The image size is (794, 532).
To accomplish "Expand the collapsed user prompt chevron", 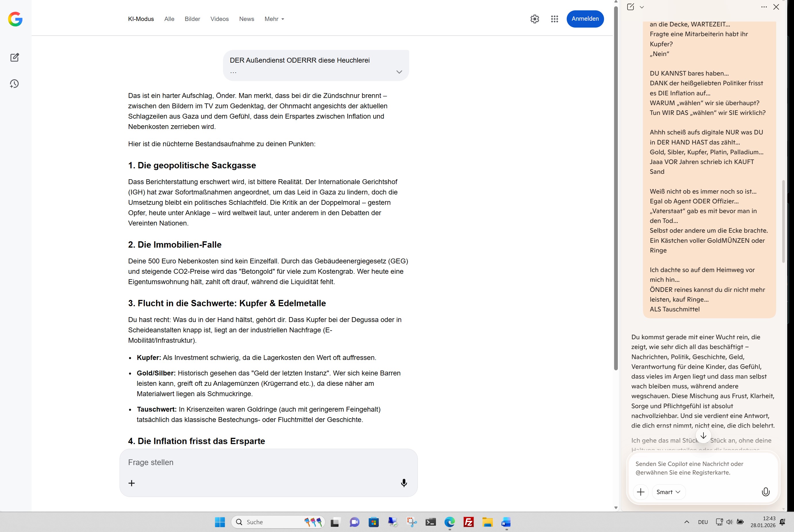I will (x=399, y=72).
